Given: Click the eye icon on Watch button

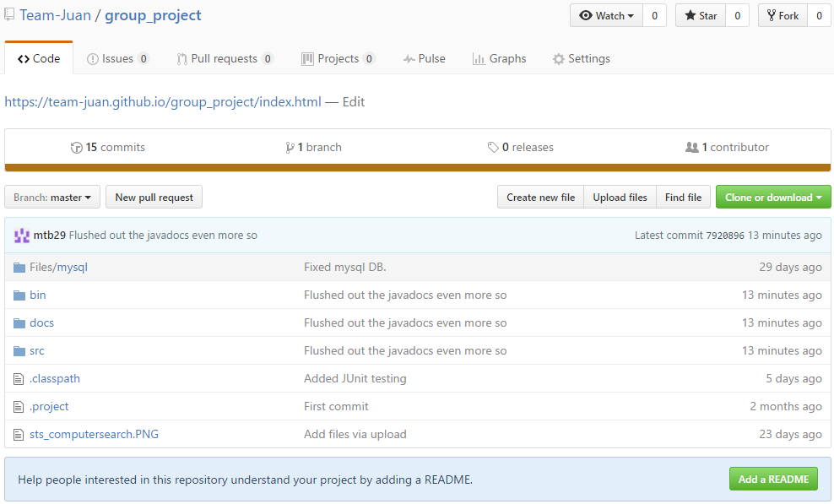Looking at the screenshot, I should pyautogui.click(x=586, y=15).
